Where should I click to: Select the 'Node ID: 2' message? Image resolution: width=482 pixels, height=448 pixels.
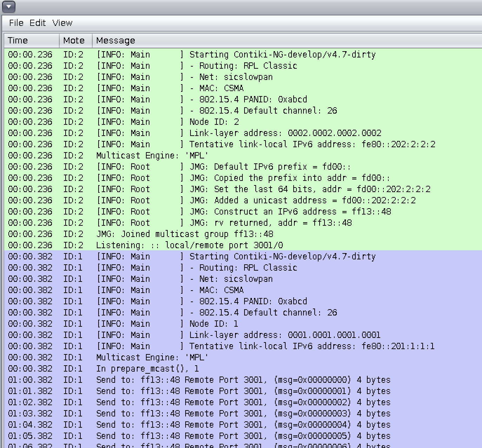point(243,122)
